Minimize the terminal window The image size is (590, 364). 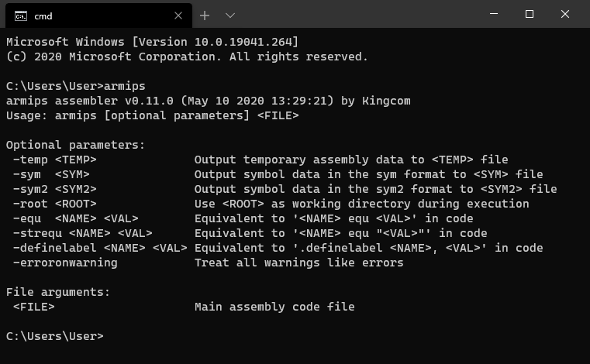[x=494, y=14]
